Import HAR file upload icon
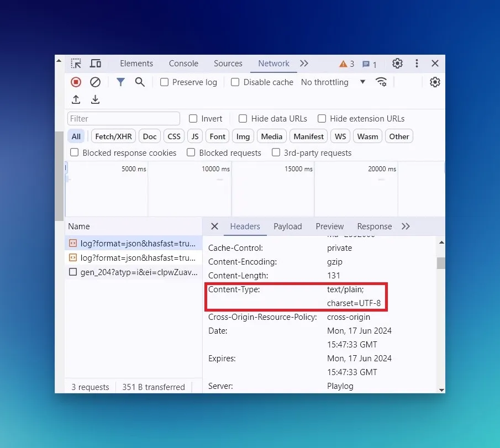500x448 pixels. pos(76,99)
